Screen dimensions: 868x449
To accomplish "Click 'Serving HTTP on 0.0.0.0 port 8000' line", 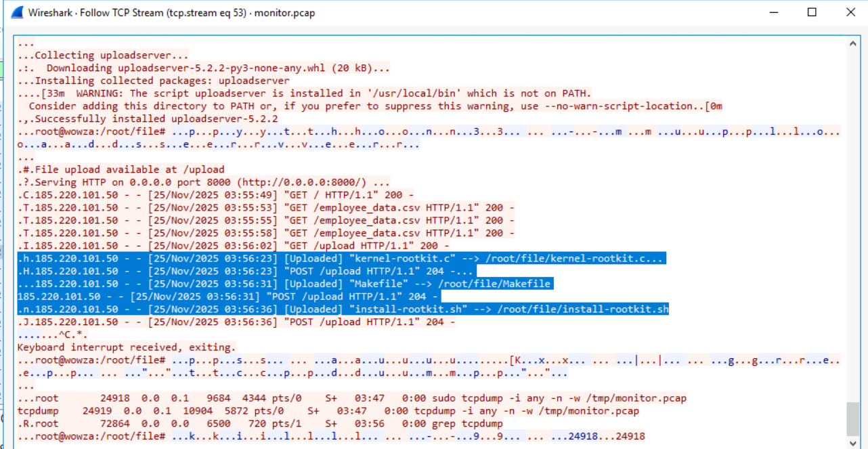I will [204, 182].
